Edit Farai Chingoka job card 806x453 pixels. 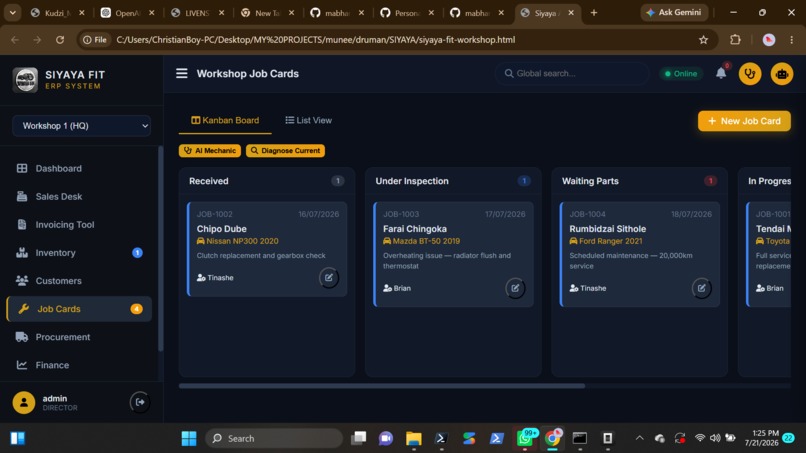[x=515, y=288]
